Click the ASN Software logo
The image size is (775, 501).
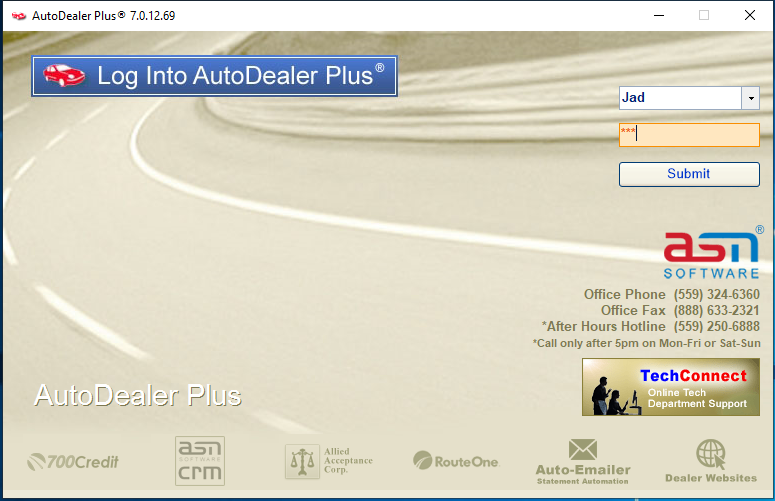(x=713, y=252)
